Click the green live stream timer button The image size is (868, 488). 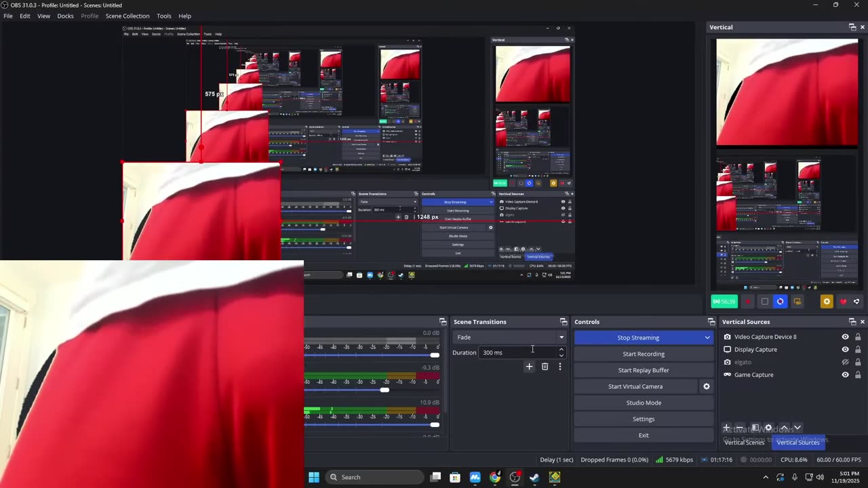point(724,302)
